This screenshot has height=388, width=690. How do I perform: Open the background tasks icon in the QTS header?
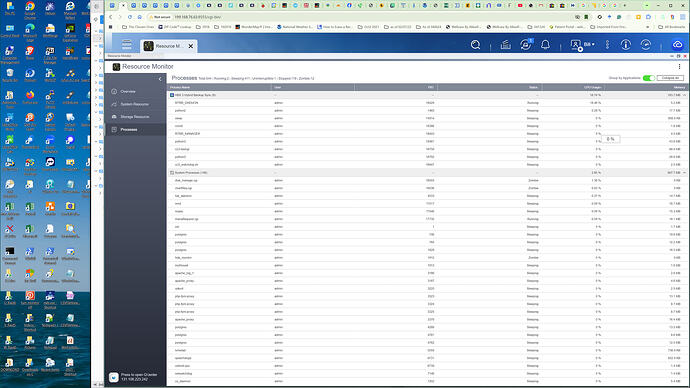pos(506,45)
